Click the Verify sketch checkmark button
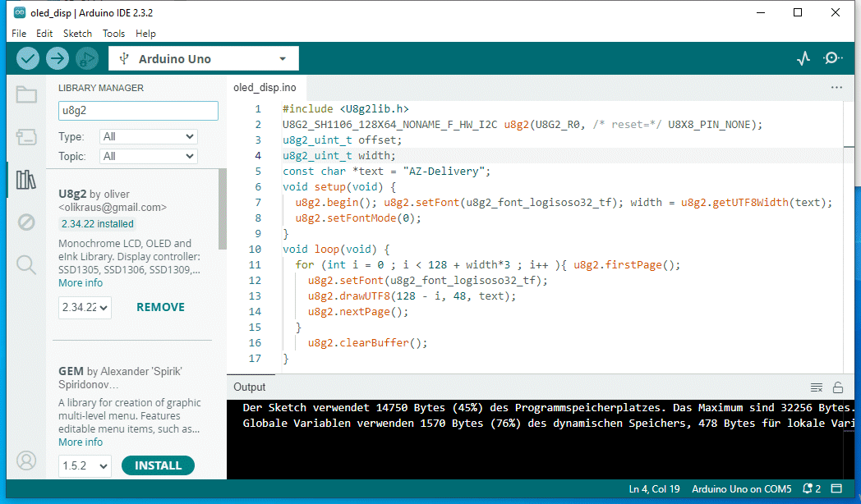The height and width of the screenshot is (504, 861). tap(27, 58)
